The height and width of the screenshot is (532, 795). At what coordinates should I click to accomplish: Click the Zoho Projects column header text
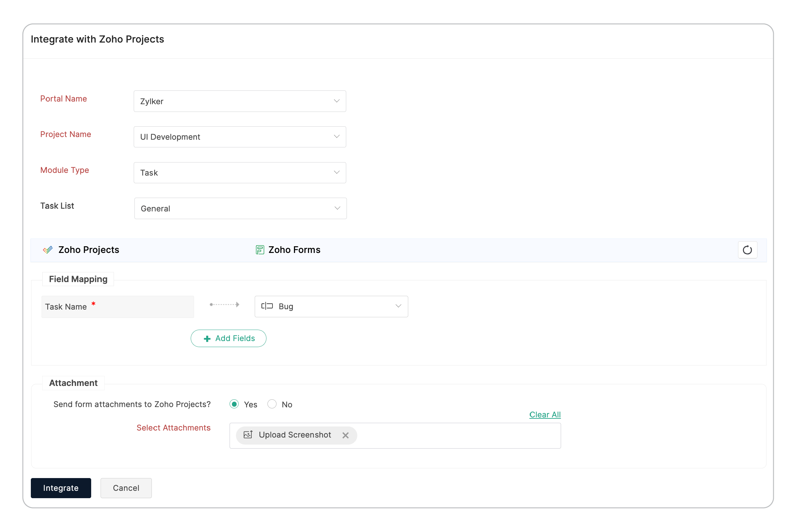click(88, 250)
